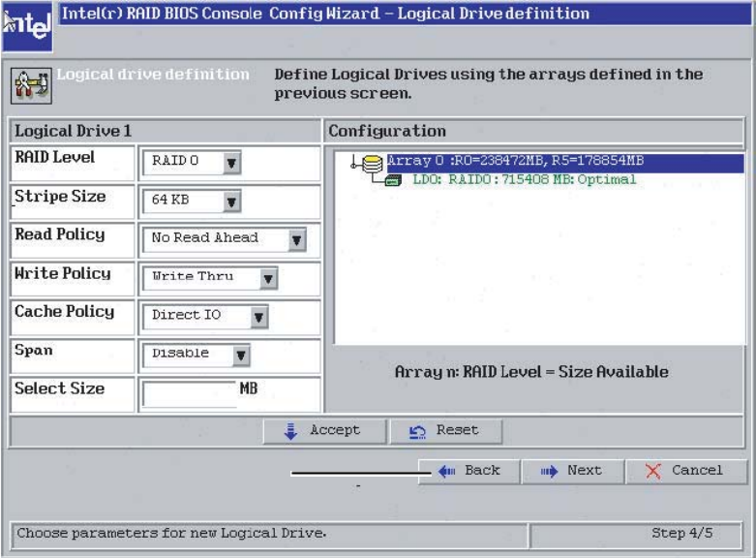This screenshot has width=756, height=558.
Task: Click the Array 0 disk stack icon
Action: (372, 163)
